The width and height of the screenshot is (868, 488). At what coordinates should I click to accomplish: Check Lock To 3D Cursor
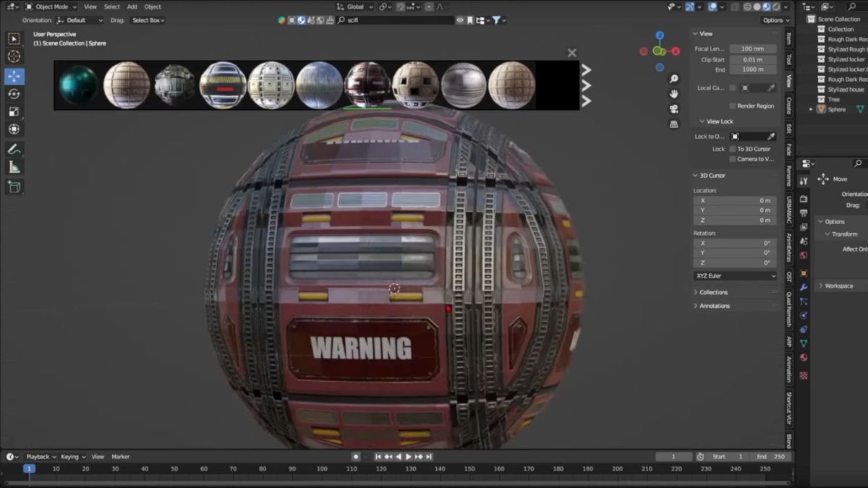click(733, 149)
